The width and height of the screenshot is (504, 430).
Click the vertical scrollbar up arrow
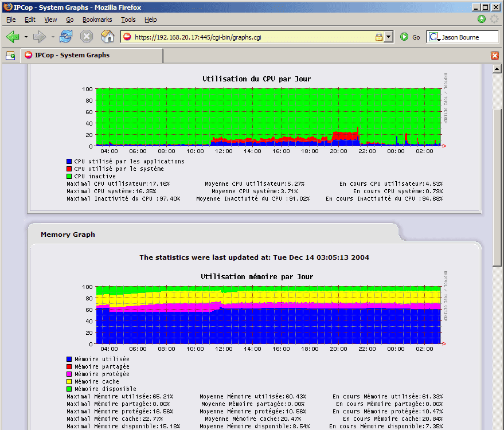(x=497, y=69)
